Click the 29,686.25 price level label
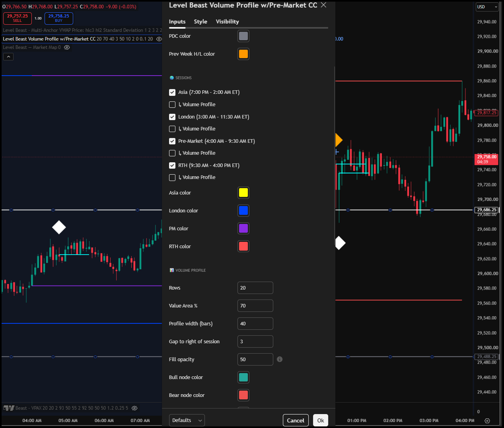 point(486,210)
